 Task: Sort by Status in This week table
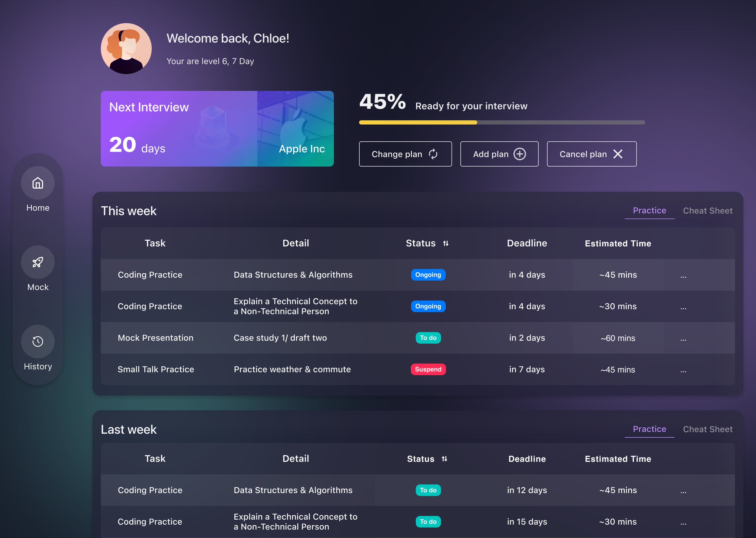(446, 244)
